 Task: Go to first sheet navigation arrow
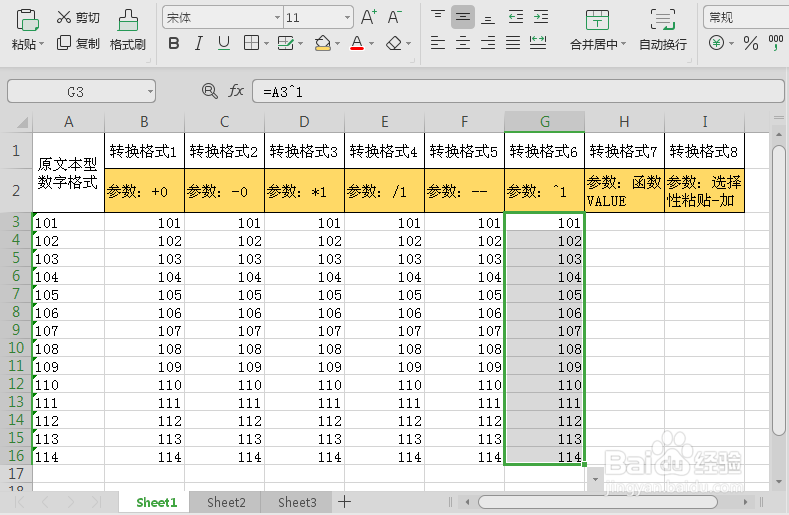(20, 502)
